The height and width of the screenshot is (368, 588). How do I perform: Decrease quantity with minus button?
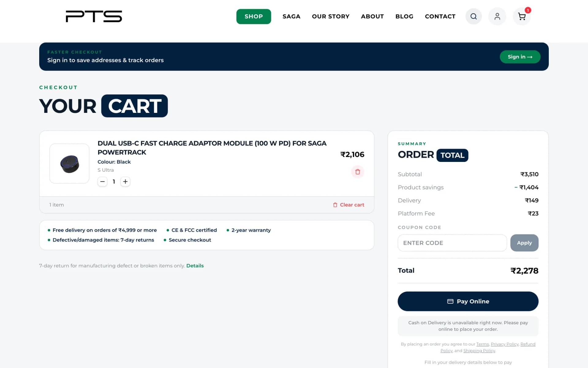103,182
